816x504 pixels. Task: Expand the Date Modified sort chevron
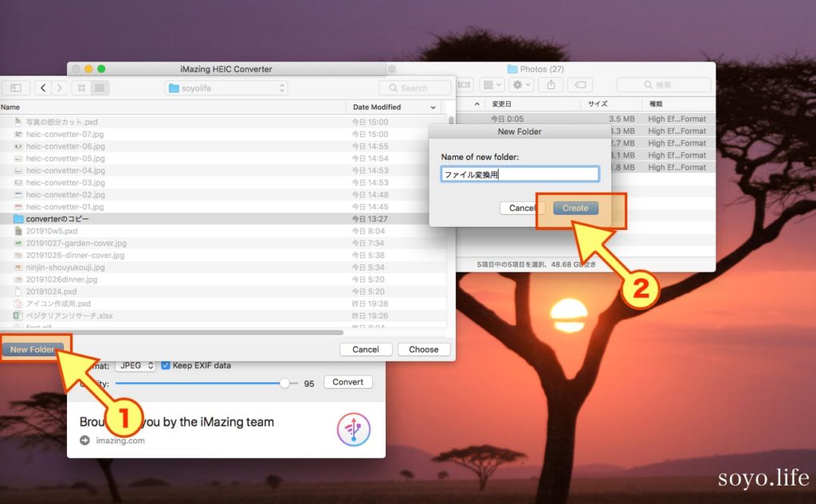click(x=433, y=107)
